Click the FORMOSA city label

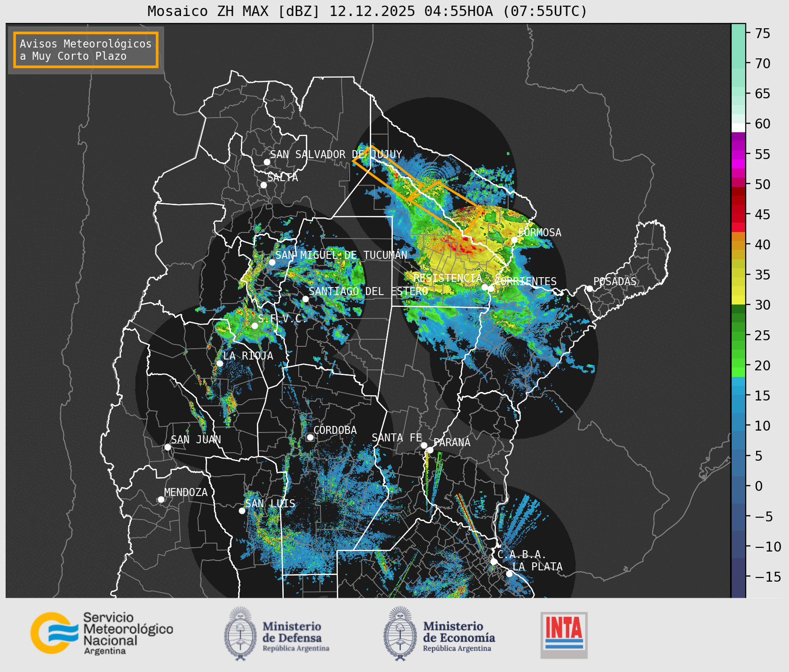tap(540, 232)
